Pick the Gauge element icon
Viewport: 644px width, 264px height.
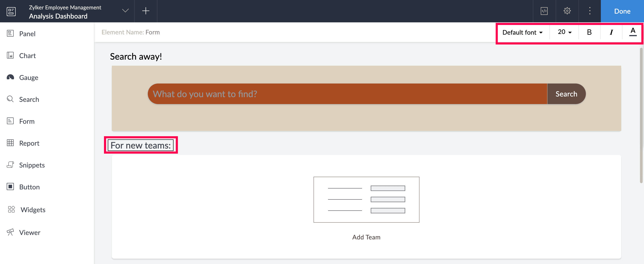[x=10, y=77]
